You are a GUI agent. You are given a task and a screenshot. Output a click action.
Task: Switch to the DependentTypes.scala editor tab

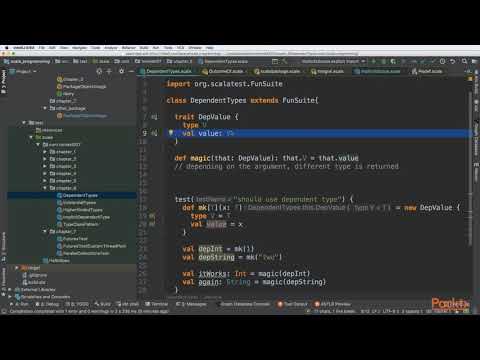pos(169,71)
